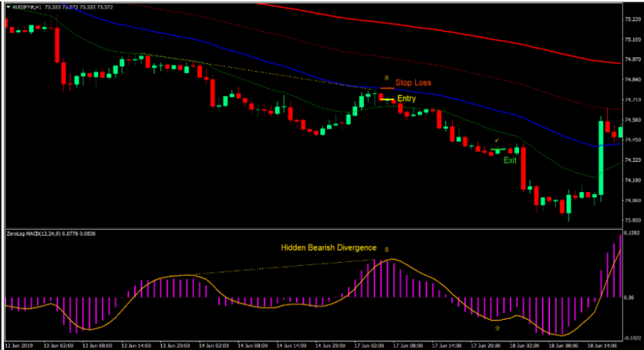Click the small checkmark arrow above Exit
Image resolution: width=644 pixels, height=350 pixels.
click(x=498, y=139)
